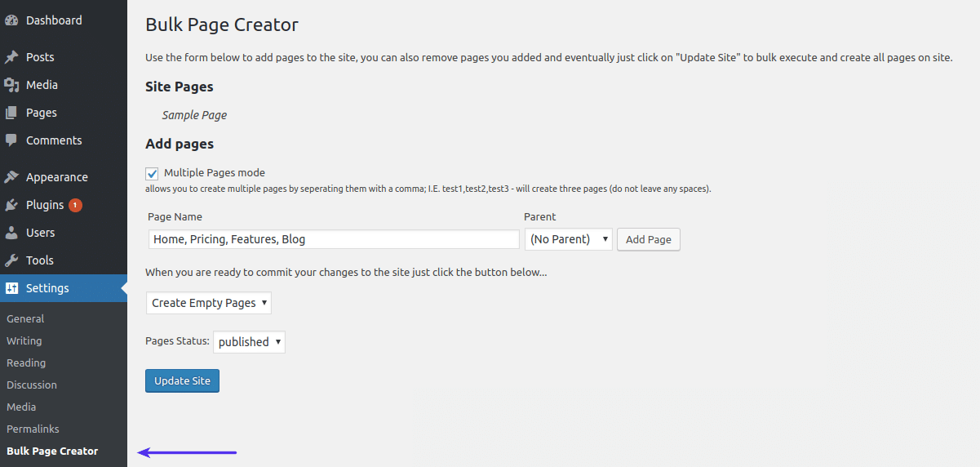
Task: Click the Update Site button
Action: [182, 381]
